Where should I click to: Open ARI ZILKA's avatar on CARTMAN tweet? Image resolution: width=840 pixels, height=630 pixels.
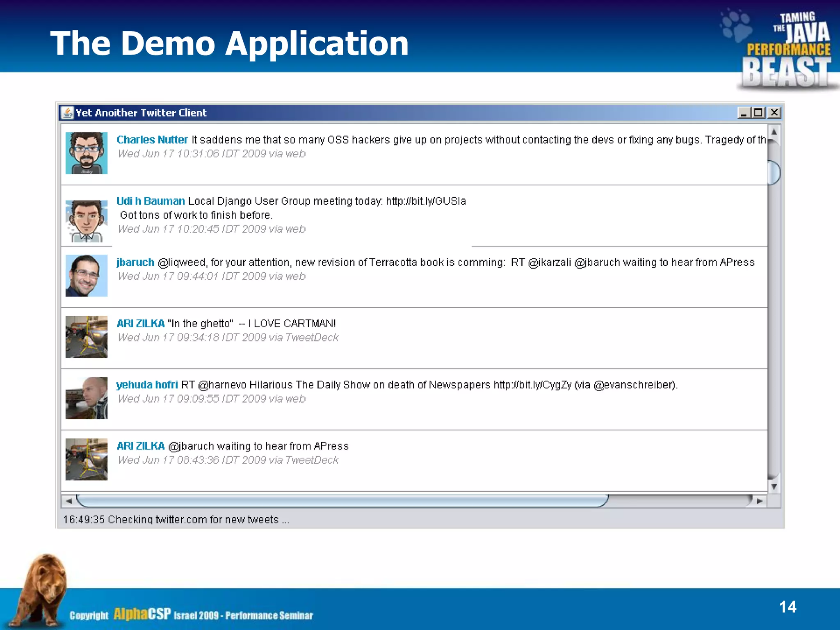(87, 337)
